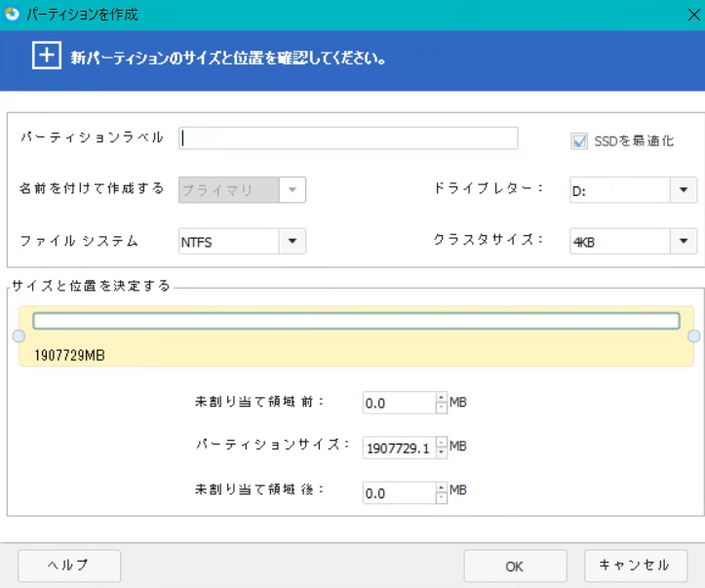Open the ドライブレター D: dropdown
The width and height of the screenshot is (705, 588).
683,190
